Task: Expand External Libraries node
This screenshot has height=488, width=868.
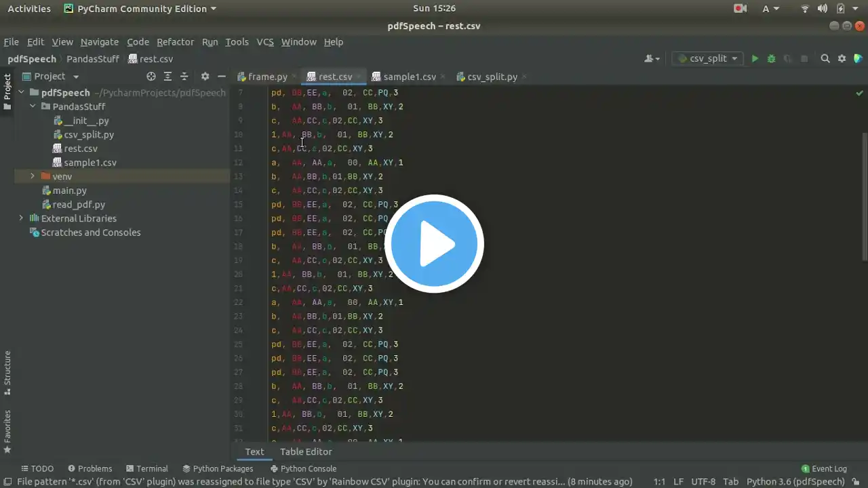Action: tap(22, 218)
